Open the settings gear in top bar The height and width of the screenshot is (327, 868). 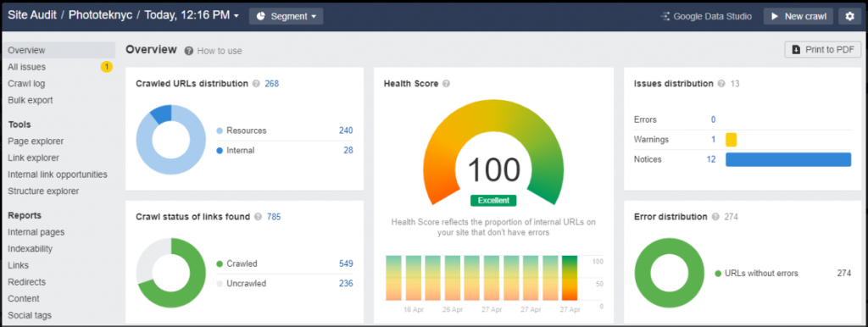849,16
